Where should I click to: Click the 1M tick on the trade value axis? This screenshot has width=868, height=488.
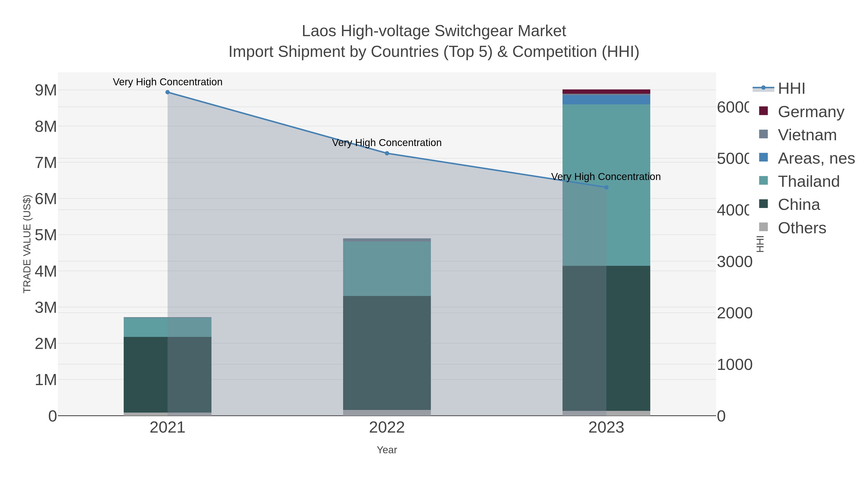pos(46,380)
